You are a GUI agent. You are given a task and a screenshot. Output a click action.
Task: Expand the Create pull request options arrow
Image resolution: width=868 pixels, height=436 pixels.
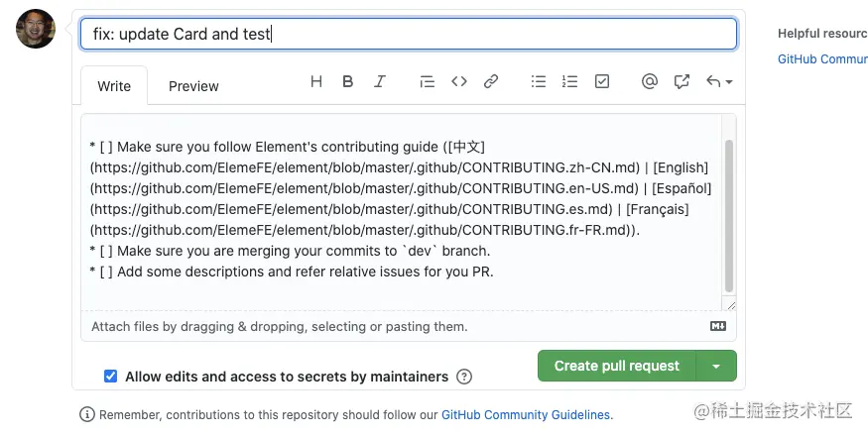click(716, 367)
